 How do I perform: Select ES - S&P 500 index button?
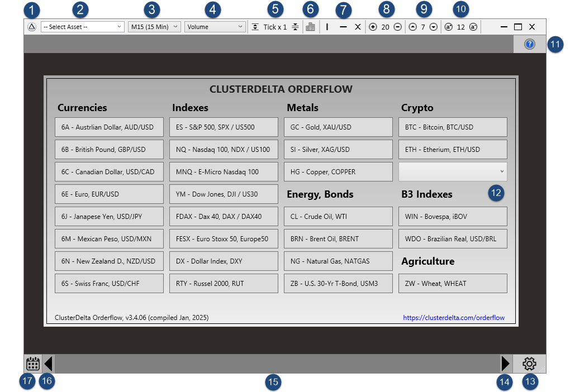[x=224, y=127]
